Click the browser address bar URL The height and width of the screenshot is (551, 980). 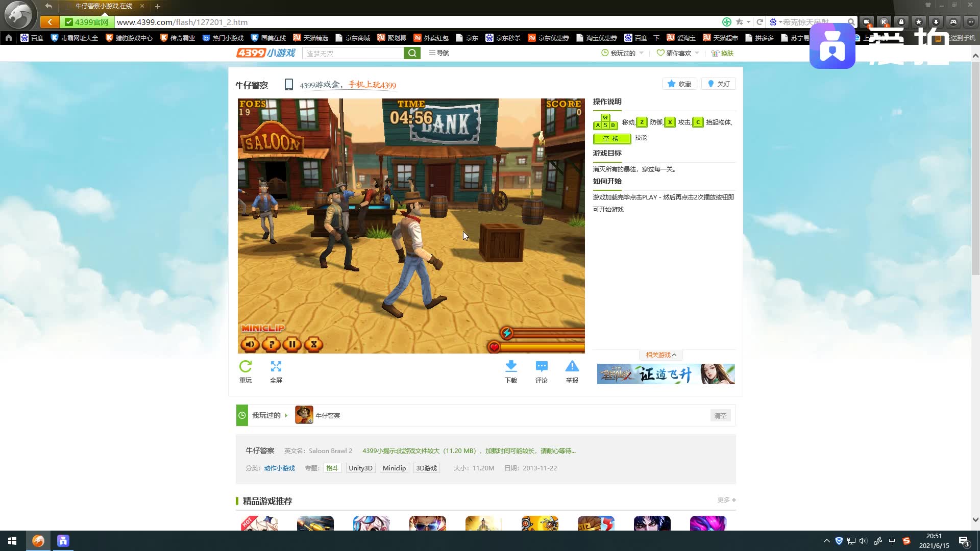(182, 22)
